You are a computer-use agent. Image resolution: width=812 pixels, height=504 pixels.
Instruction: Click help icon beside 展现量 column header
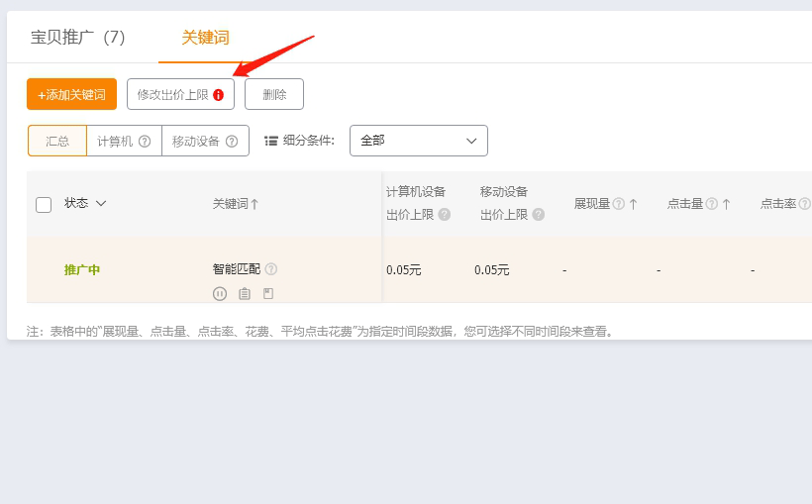(618, 204)
